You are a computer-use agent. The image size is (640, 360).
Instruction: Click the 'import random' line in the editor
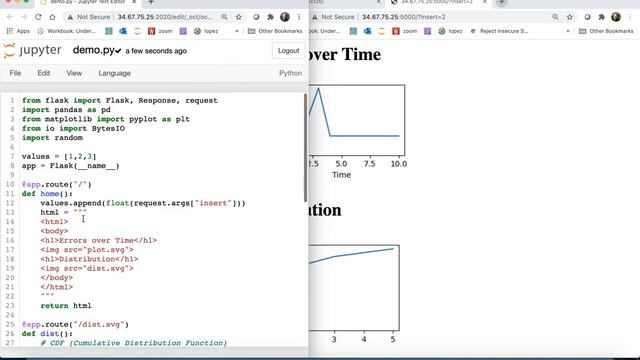point(52,138)
